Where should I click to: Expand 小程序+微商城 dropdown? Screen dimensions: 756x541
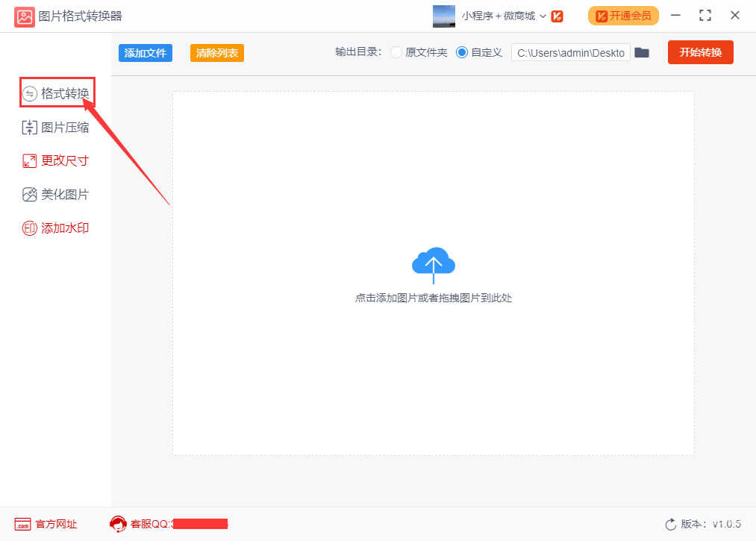(542, 16)
